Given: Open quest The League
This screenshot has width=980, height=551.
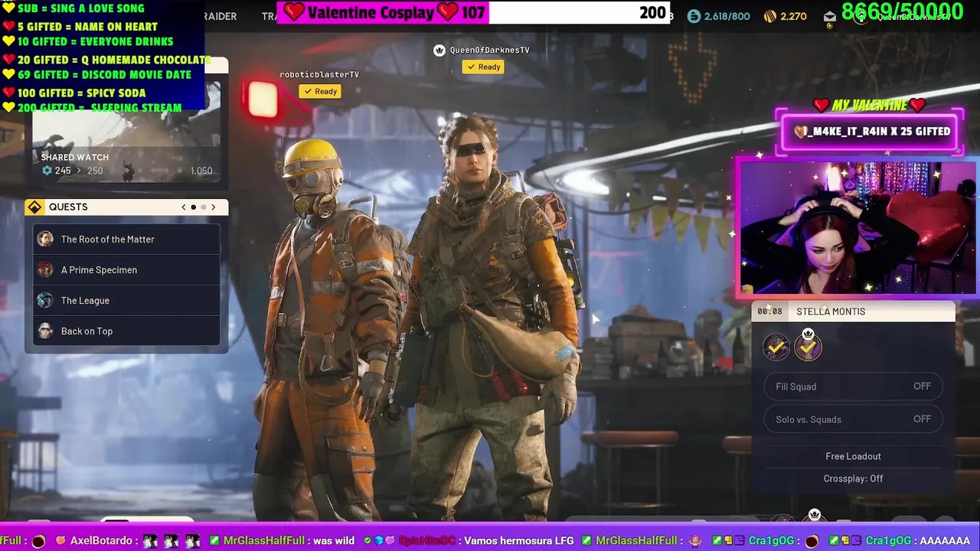Looking at the screenshot, I should 126,301.
